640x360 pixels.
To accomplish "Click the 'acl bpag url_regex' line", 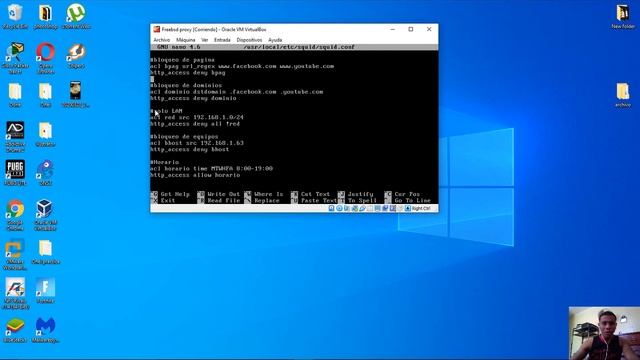I will [x=242, y=66].
